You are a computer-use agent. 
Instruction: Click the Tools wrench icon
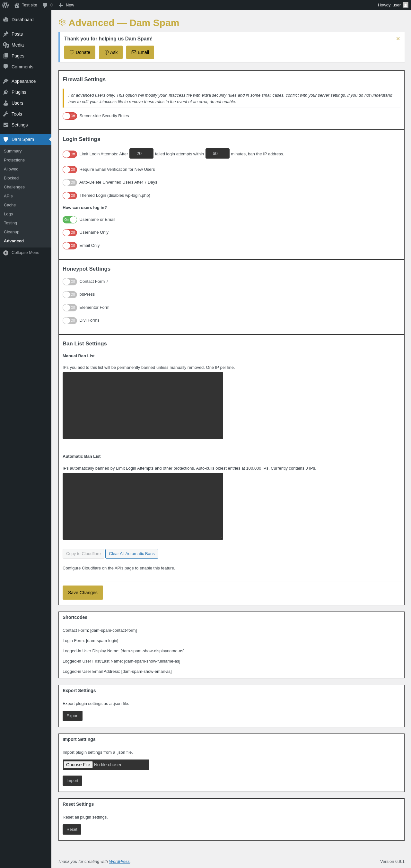point(6,114)
